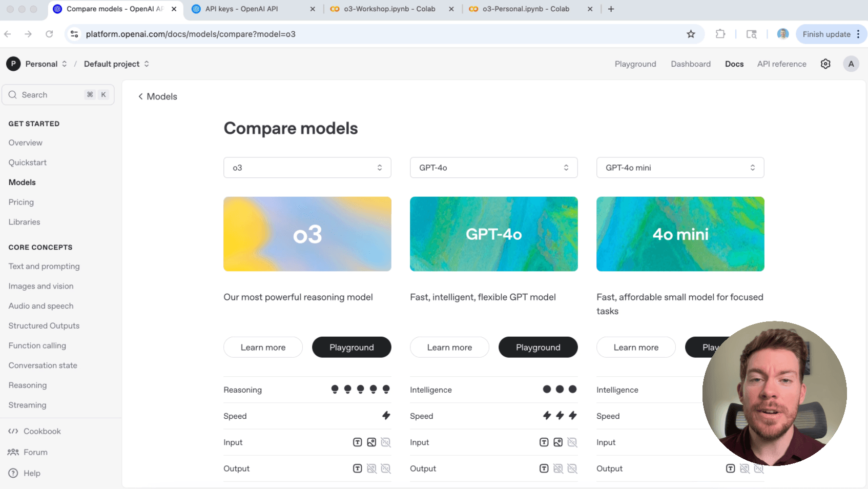
Task: Open Overview in the sidebar
Action: [x=26, y=142]
